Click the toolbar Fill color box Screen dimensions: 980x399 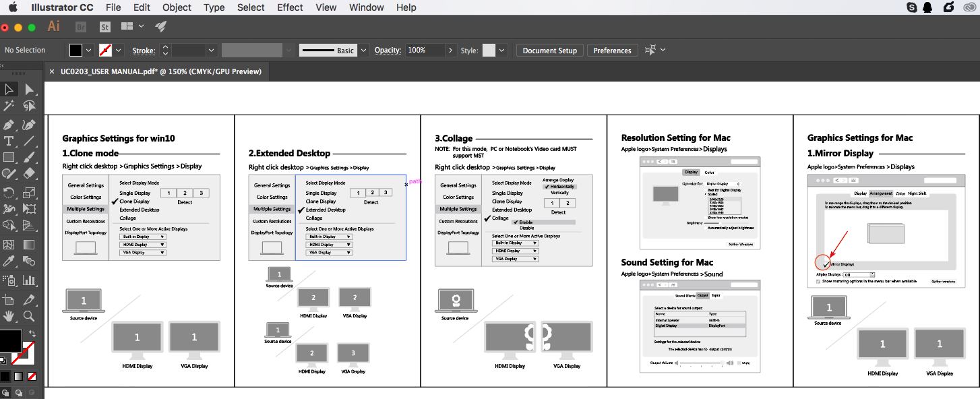pyautogui.click(x=10, y=340)
